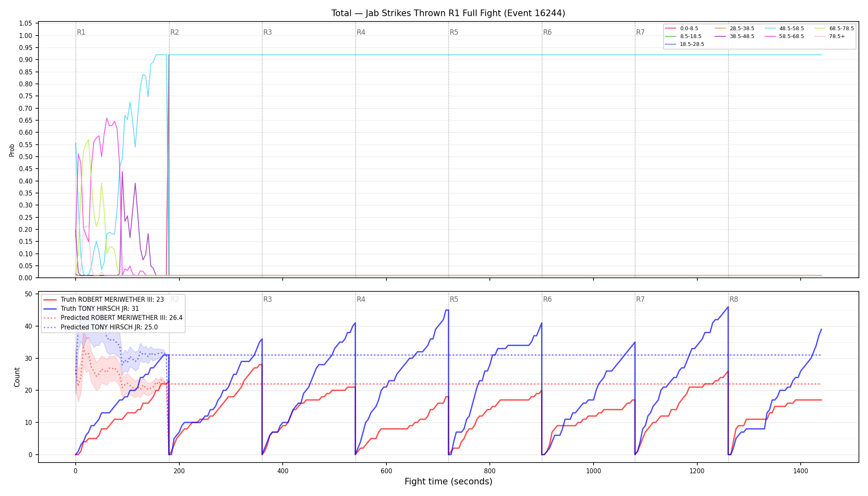Click the 1200 tick on the time axis
868x496 pixels.
[x=697, y=470]
